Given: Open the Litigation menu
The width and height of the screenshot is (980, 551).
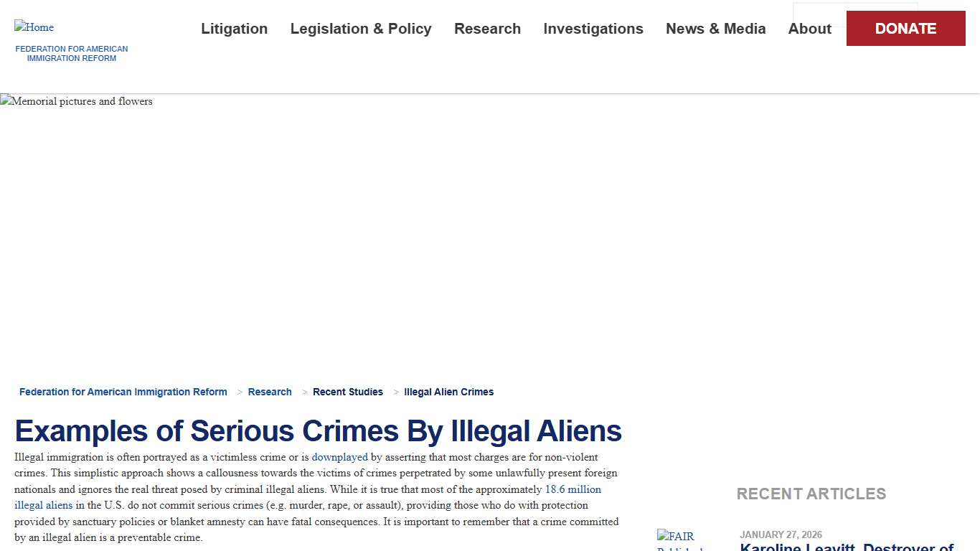Looking at the screenshot, I should coord(235,29).
